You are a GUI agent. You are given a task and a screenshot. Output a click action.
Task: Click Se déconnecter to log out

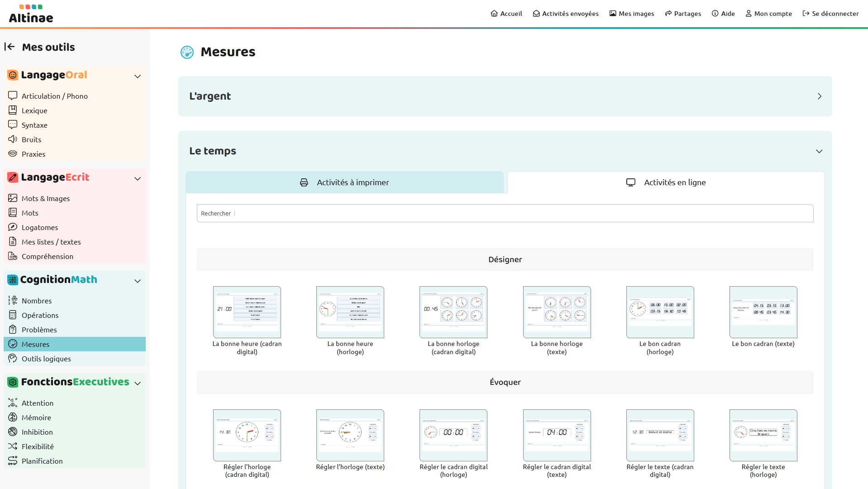(830, 14)
